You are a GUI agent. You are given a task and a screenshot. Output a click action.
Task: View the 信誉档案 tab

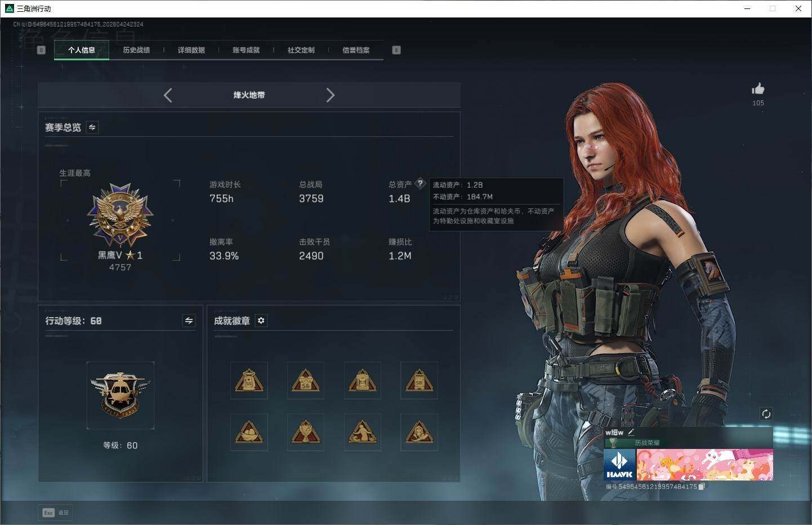[x=356, y=50]
